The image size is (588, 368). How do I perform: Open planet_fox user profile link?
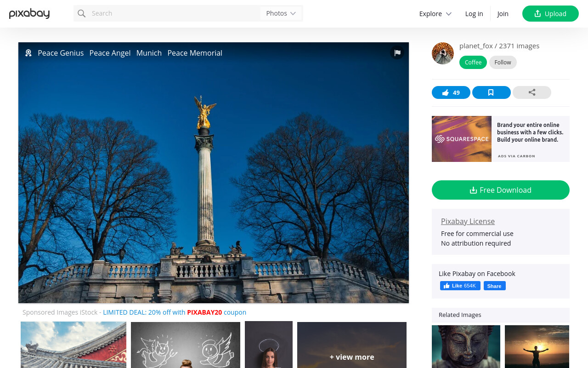[x=476, y=46]
